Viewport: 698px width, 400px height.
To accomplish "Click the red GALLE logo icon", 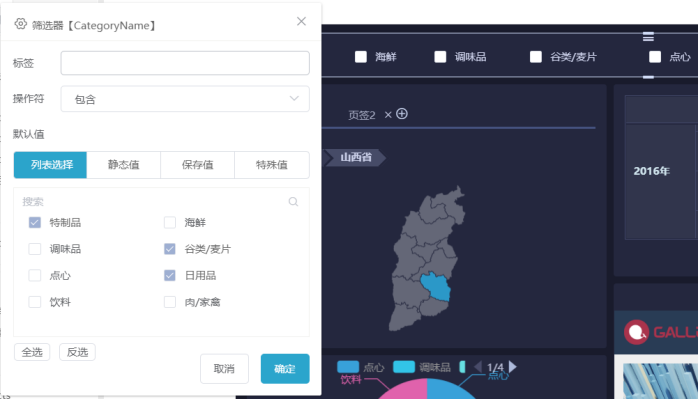I will point(636,332).
